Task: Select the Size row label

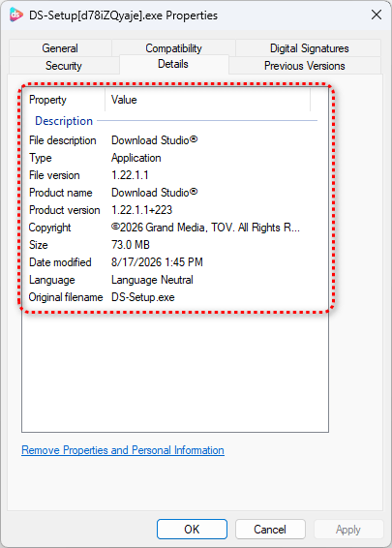Action: point(39,245)
